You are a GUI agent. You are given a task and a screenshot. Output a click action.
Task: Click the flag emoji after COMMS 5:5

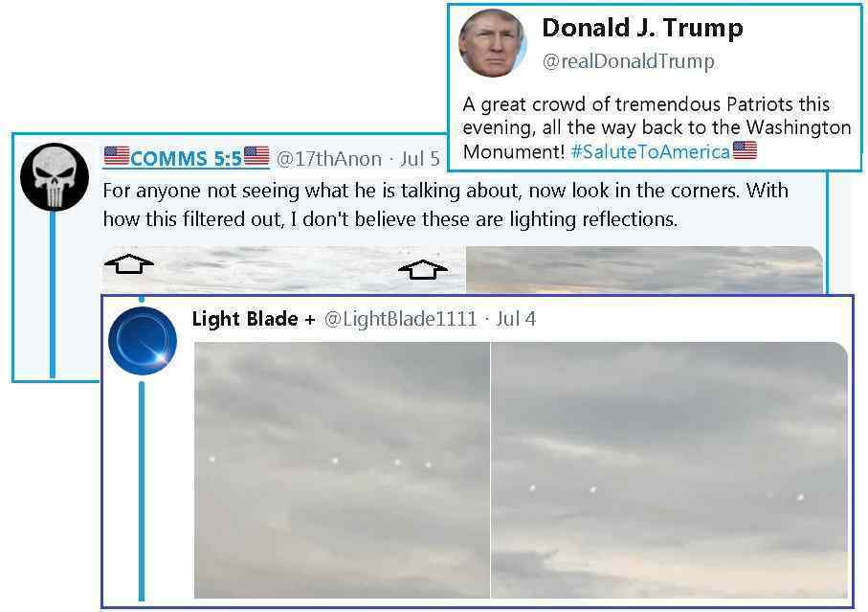[x=256, y=156]
